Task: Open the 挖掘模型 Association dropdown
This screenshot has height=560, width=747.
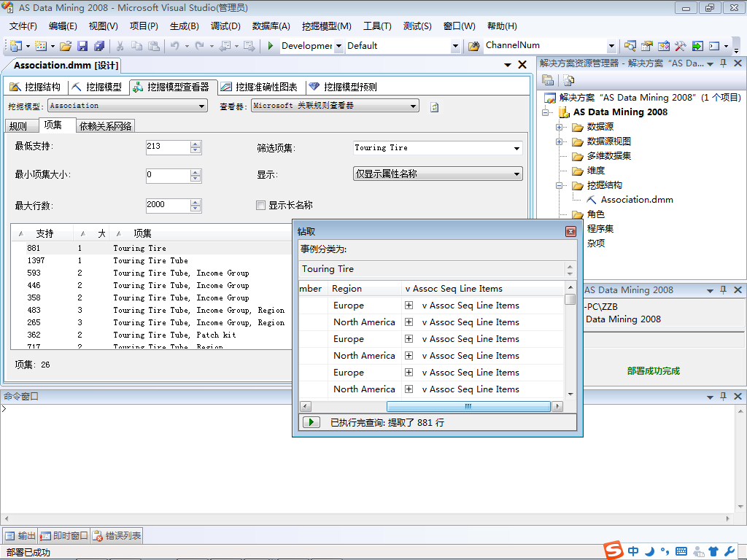Action: coord(202,106)
